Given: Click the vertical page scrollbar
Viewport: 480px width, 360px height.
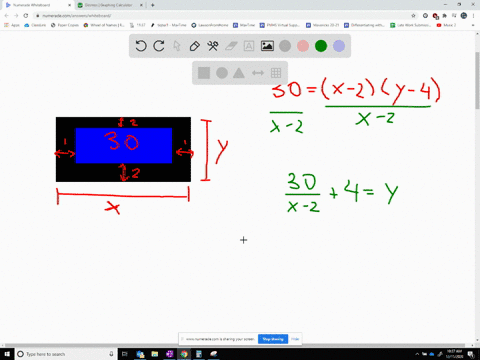Looking at the screenshot, I should tap(477, 80).
